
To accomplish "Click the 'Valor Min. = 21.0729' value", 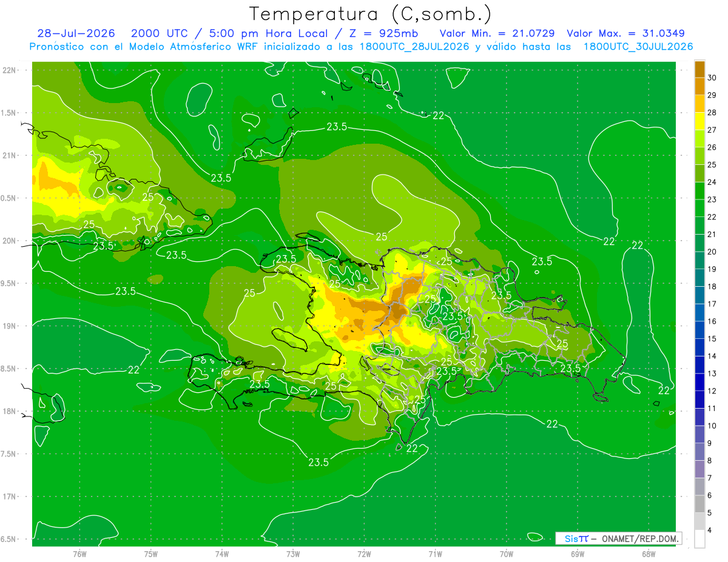I will 497,33.
